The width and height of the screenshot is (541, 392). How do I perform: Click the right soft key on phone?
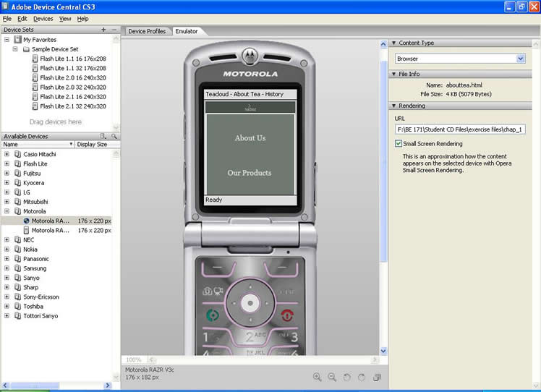pyautogui.click(x=282, y=268)
